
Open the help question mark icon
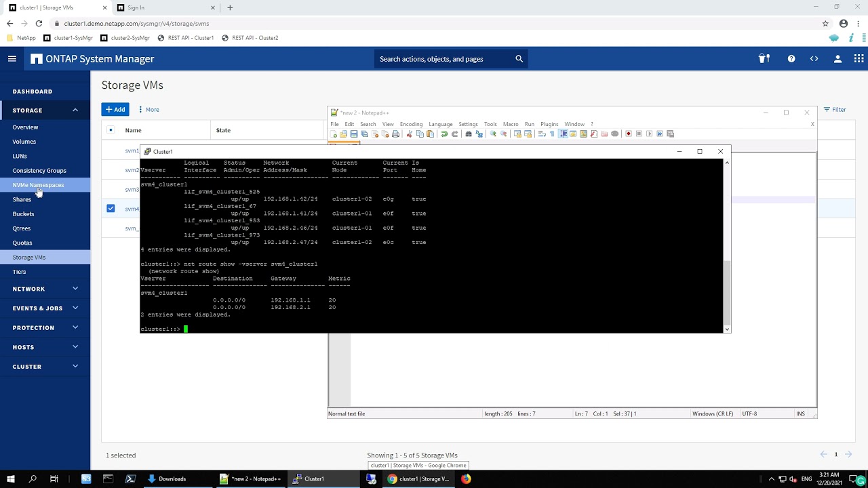pyautogui.click(x=791, y=59)
